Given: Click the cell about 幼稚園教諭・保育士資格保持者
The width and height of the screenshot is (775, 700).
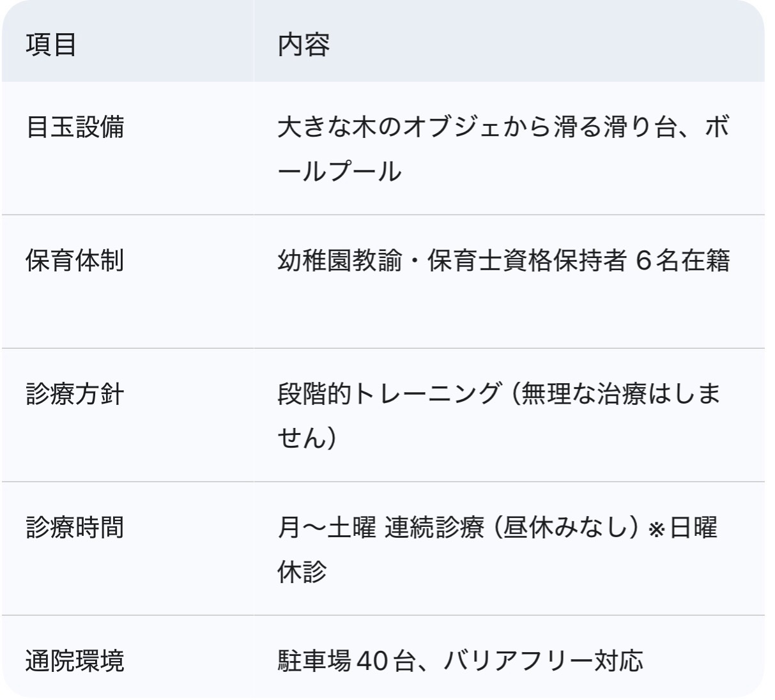Looking at the screenshot, I should [503, 261].
